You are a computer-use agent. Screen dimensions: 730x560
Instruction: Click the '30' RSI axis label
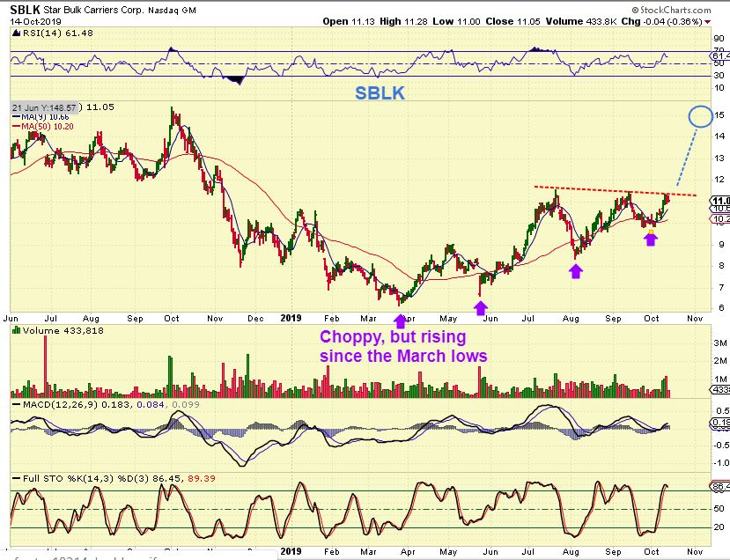click(719, 76)
